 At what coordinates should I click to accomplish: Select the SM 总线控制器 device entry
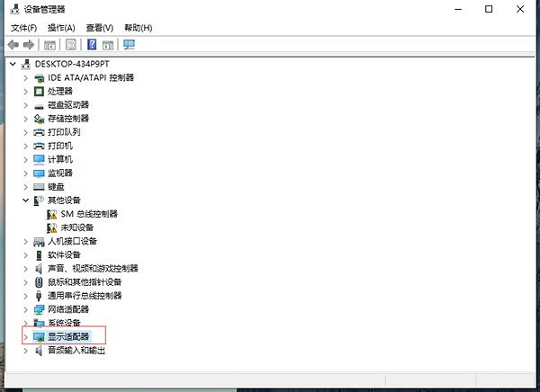[x=88, y=214]
